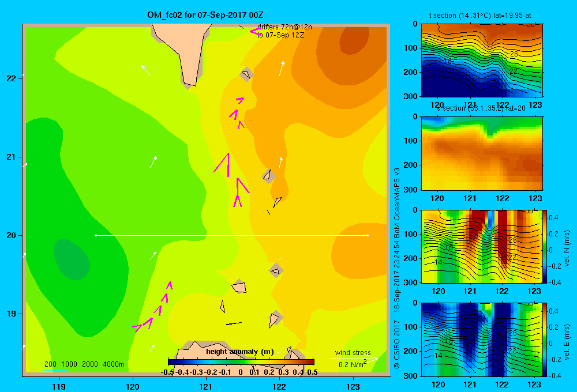Click the longitude '121' axis label on map
Viewport: 577px width, 392px height.
tap(206, 386)
